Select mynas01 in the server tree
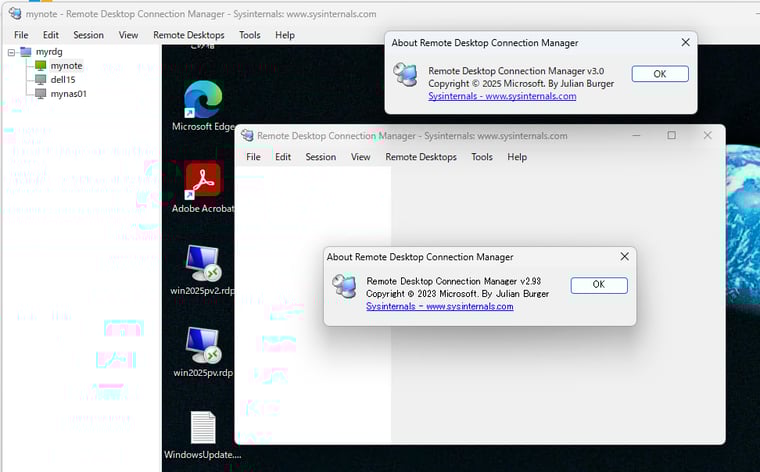Image resolution: width=760 pixels, height=472 pixels. click(x=68, y=94)
